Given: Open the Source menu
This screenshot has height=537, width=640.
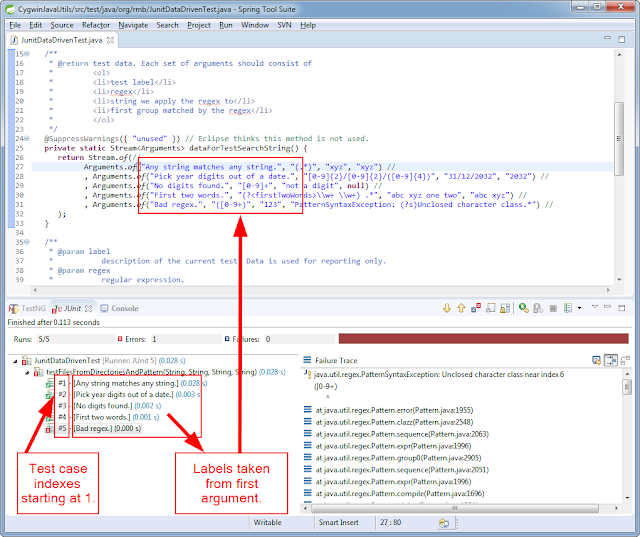Looking at the screenshot, I should click(x=62, y=25).
